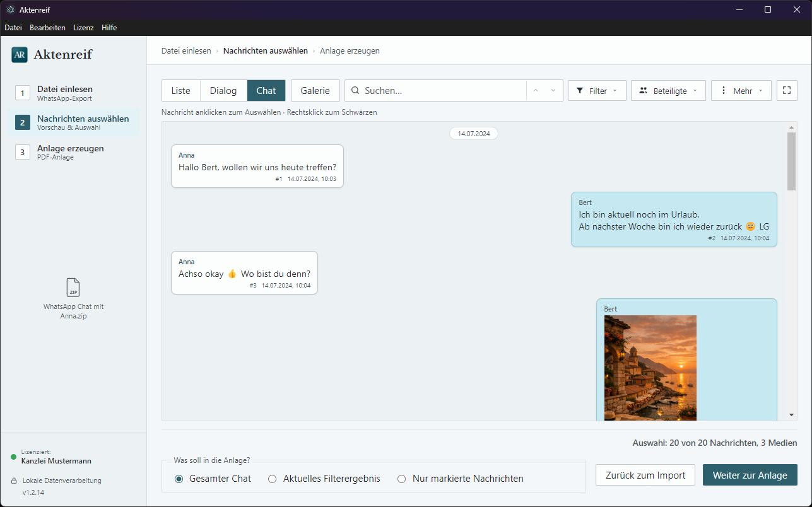Click the search magnifier icon
Viewport: 812px width, 507px height.
[356, 91]
